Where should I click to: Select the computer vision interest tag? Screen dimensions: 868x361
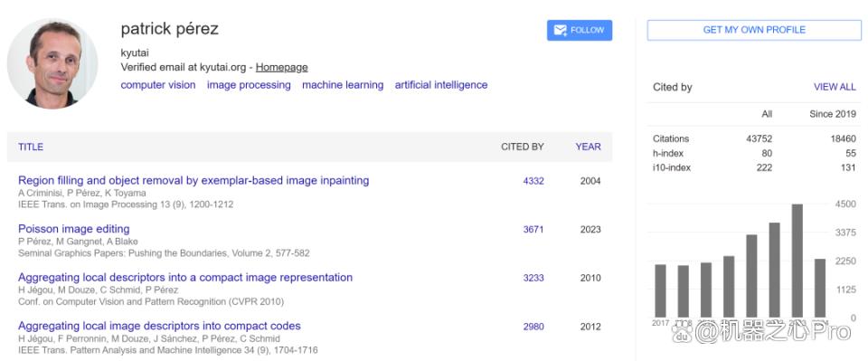point(158,85)
